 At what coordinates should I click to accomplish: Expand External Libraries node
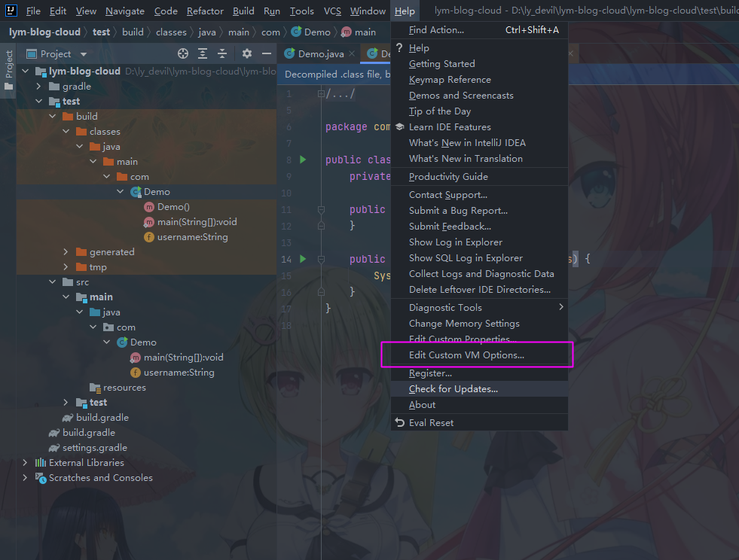coord(25,463)
